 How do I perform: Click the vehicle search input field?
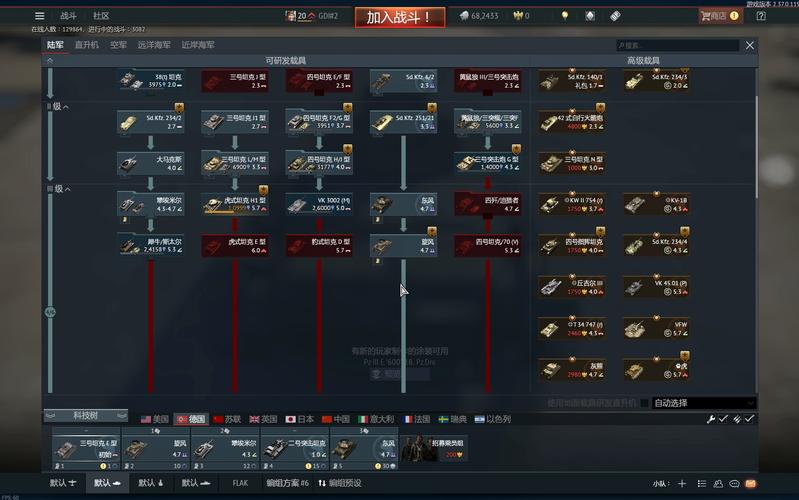click(x=678, y=46)
